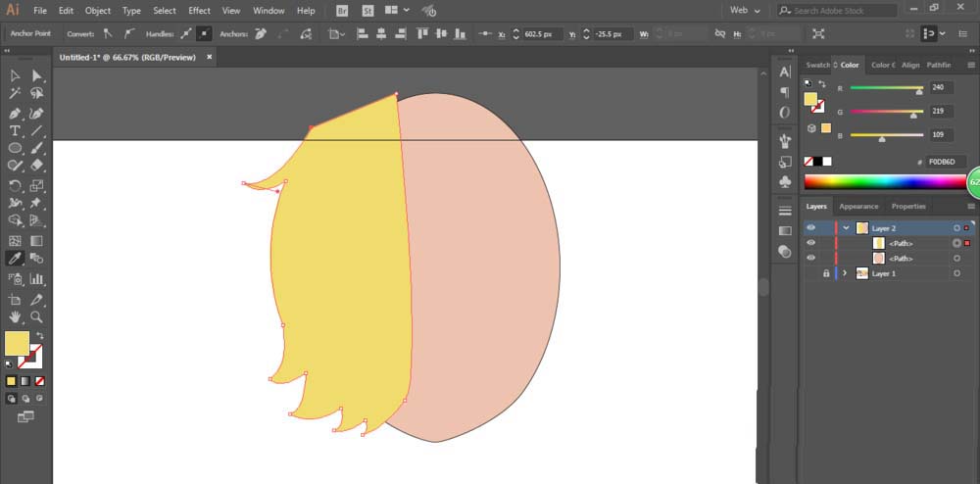The height and width of the screenshot is (484, 980).
Task: Collapse Layer 2 disclosure arrow
Action: tap(847, 228)
